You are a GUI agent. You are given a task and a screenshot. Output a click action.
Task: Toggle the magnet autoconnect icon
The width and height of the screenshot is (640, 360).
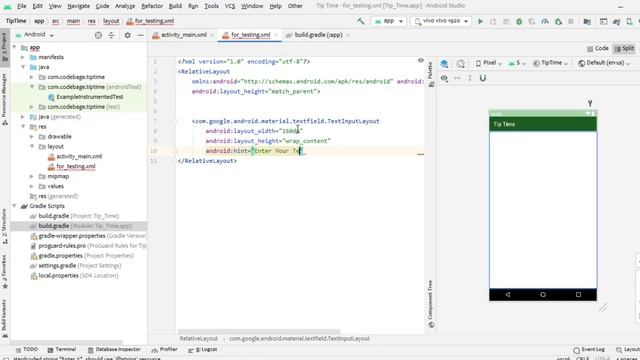pos(483,78)
